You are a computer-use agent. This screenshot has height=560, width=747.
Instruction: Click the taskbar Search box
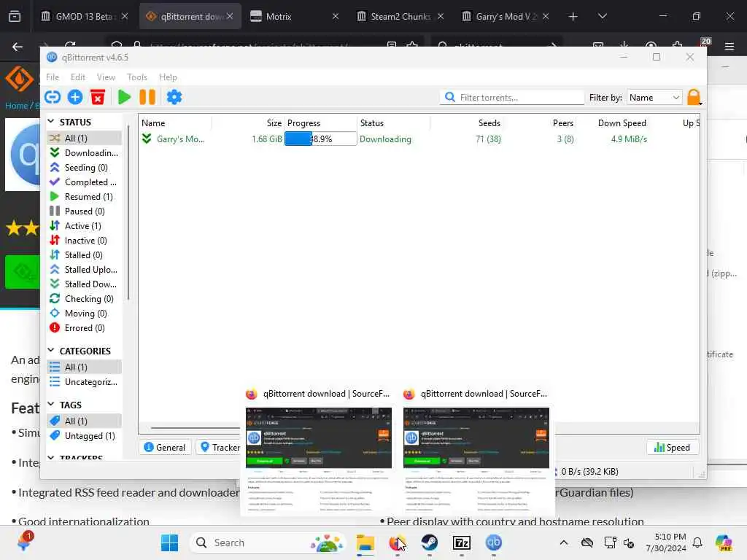[x=268, y=542]
